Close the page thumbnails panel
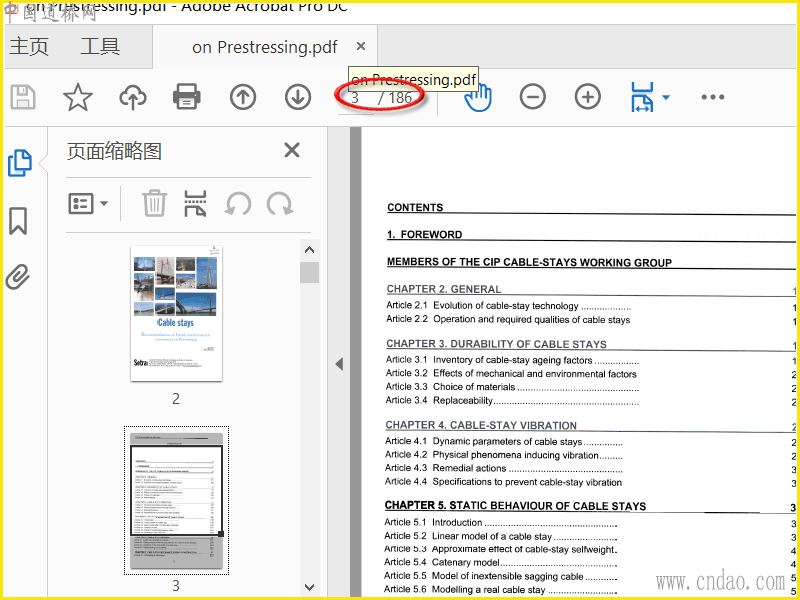Screen dimensions: 800x600 pos(292,151)
